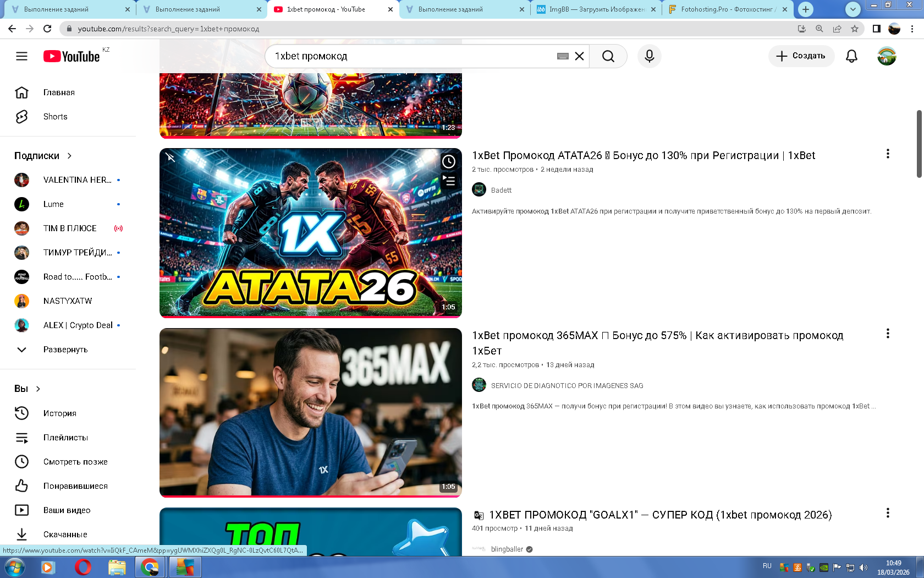Screen dimensions: 924x578
Task: Click the volume icon in system tray
Action: 864,568
